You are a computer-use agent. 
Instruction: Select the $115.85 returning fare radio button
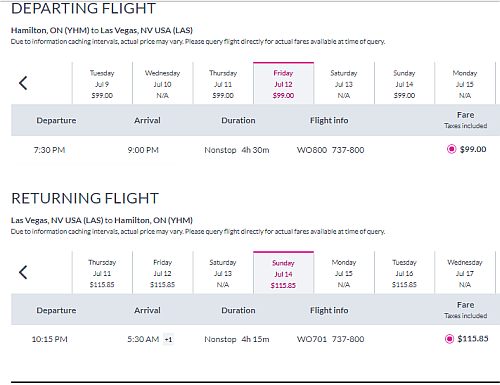tap(449, 339)
